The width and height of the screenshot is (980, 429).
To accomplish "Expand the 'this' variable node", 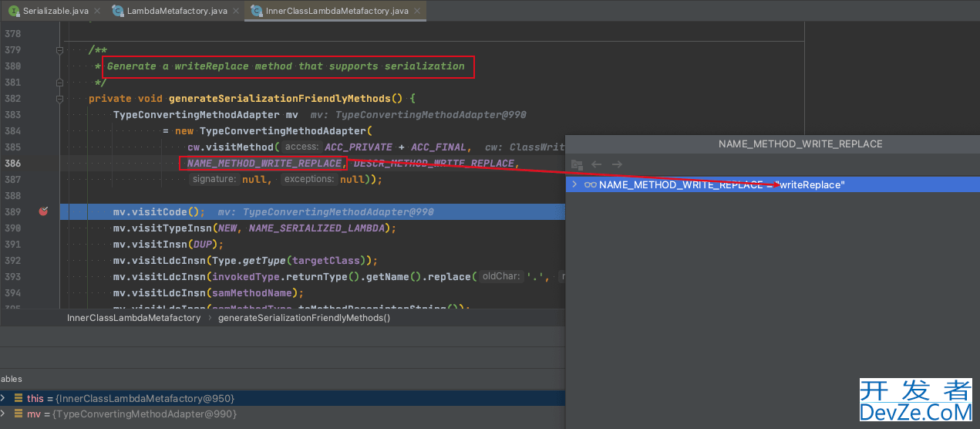I will coord(3,398).
